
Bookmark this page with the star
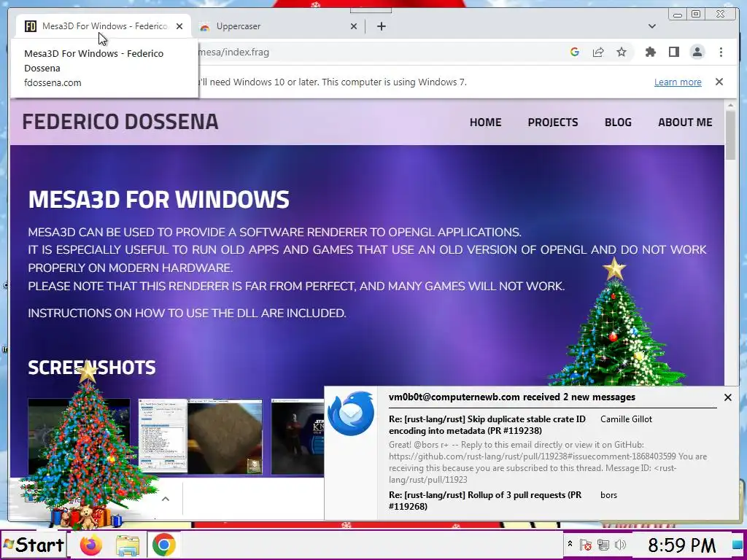(622, 52)
